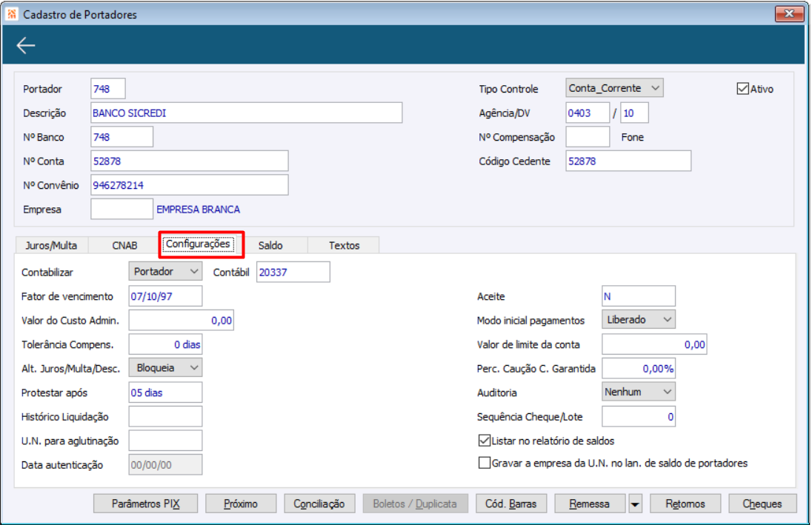The width and height of the screenshot is (812, 525).
Task: Edit the Descrição field BANCO SICREDI
Action: pyautogui.click(x=247, y=113)
